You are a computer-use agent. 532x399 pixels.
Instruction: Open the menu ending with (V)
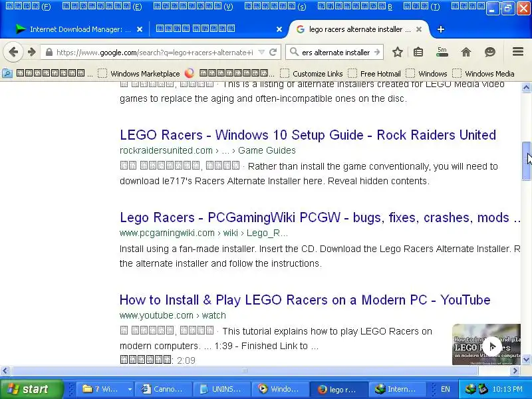click(x=194, y=7)
